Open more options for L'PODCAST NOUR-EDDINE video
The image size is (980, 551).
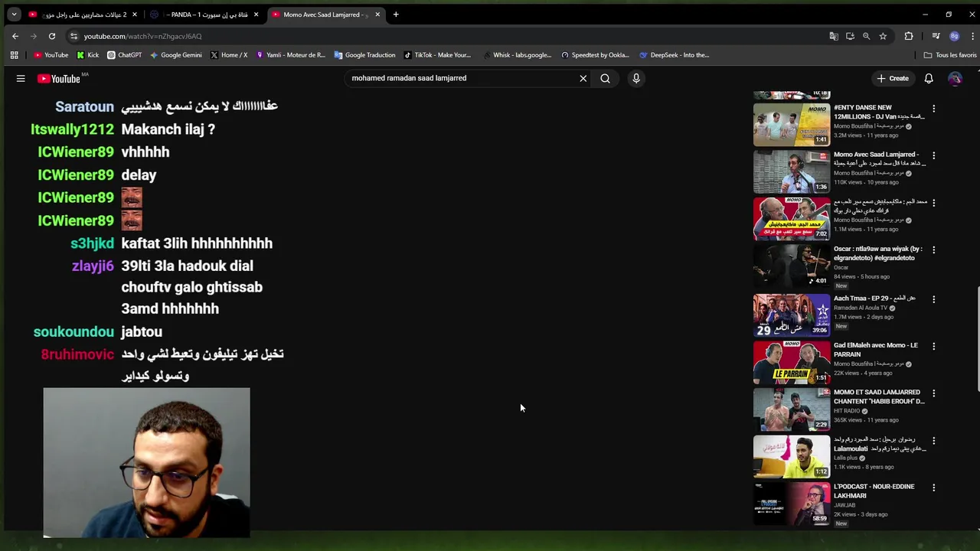933,487
